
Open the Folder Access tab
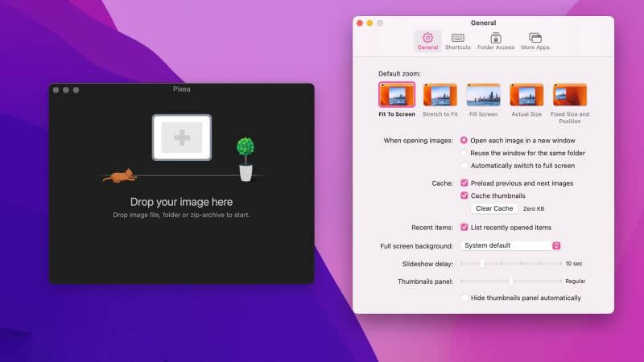click(x=496, y=41)
